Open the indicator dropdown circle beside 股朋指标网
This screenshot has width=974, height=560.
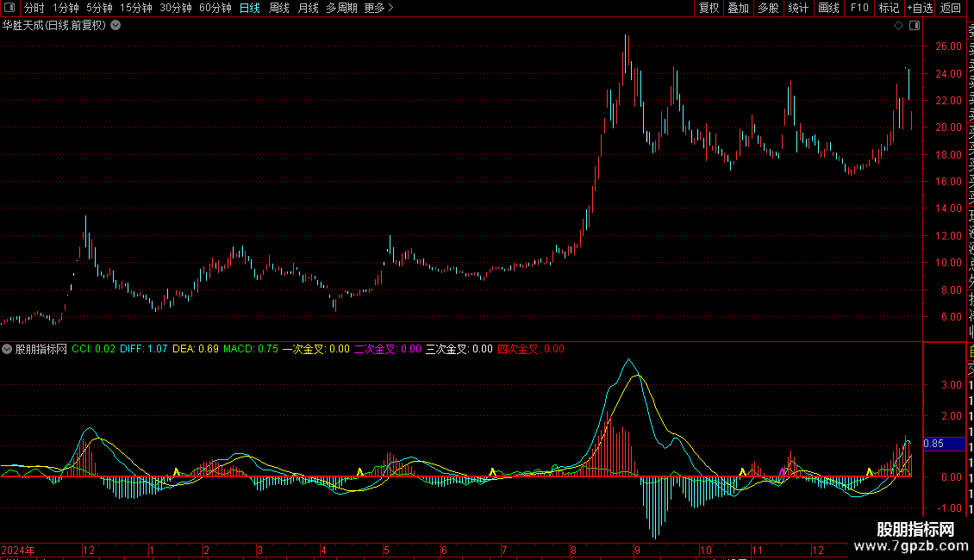[x=7, y=349]
